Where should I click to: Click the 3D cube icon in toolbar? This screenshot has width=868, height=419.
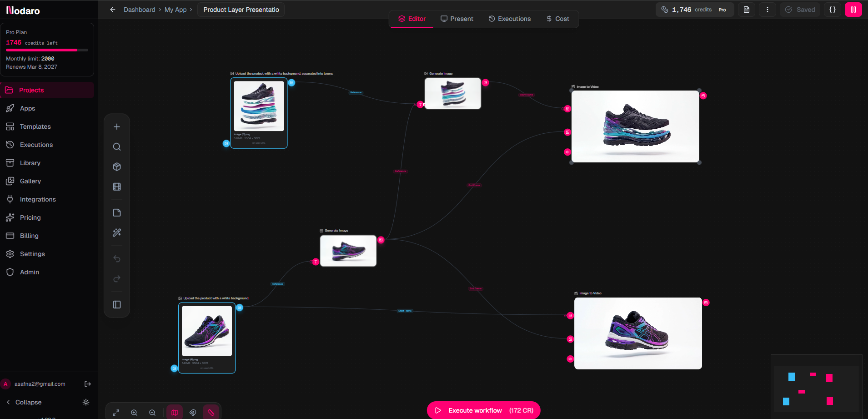[117, 167]
